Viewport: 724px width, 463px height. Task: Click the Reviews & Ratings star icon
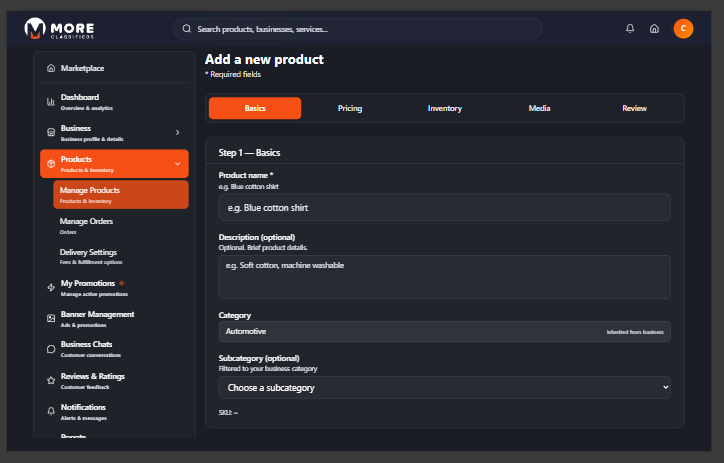tap(51, 380)
